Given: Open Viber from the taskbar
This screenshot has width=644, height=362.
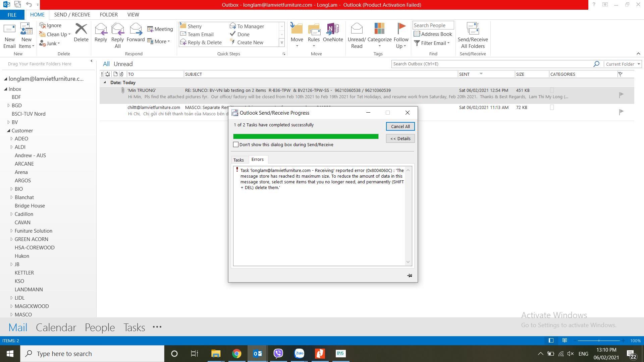Looking at the screenshot, I should tap(278, 354).
